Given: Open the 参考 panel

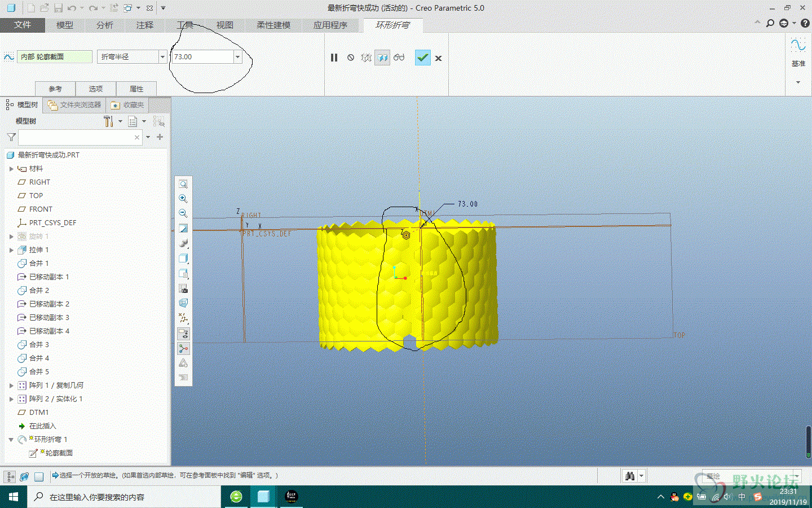Looking at the screenshot, I should click(55, 89).
